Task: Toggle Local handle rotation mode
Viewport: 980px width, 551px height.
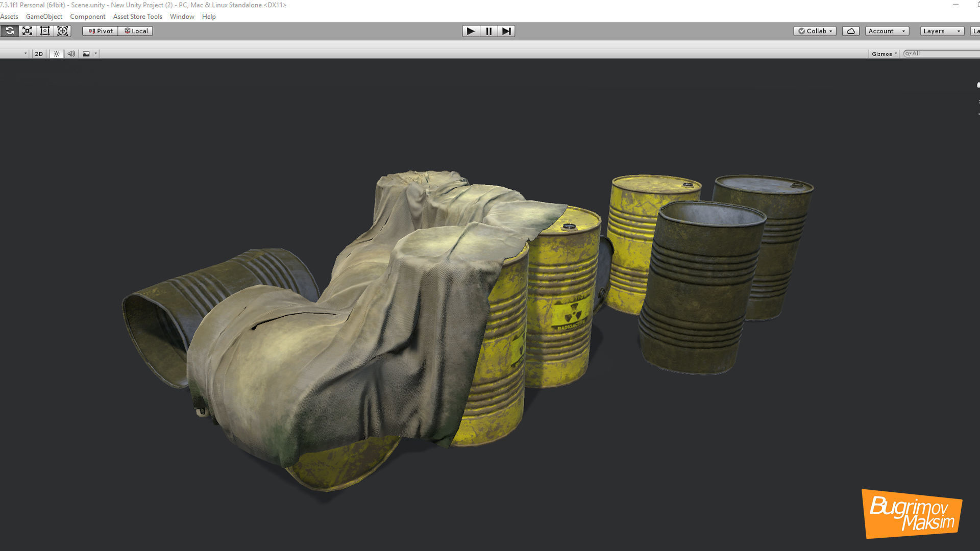Action: click(x=136, y=31)
